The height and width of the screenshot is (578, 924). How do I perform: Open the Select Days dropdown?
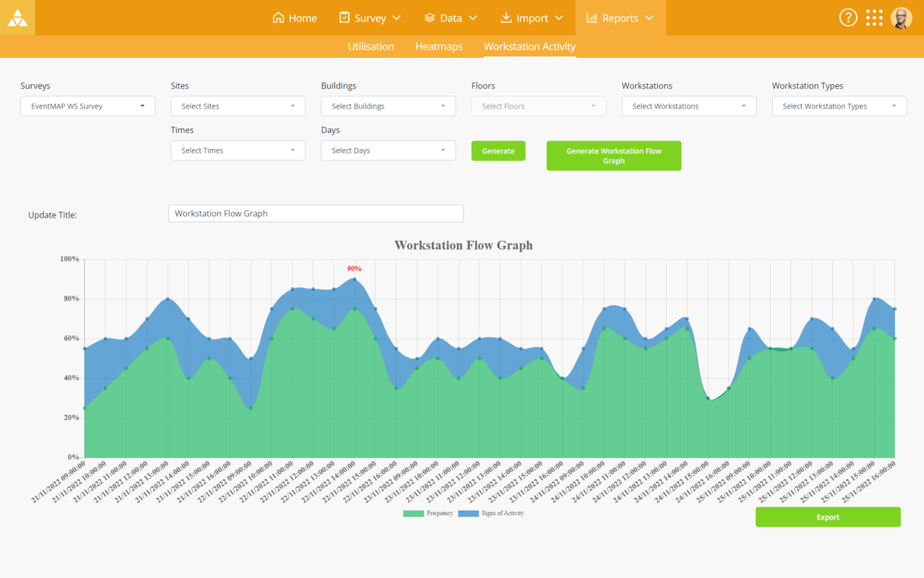[388, 150]
